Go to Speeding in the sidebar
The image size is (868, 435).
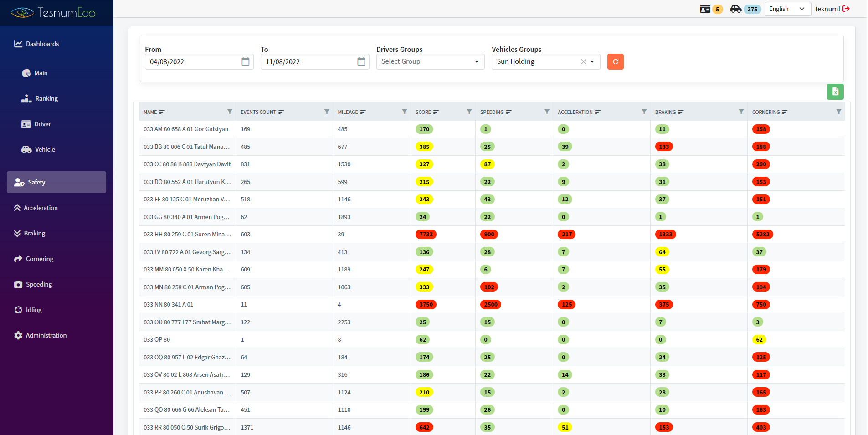(39, 284)
